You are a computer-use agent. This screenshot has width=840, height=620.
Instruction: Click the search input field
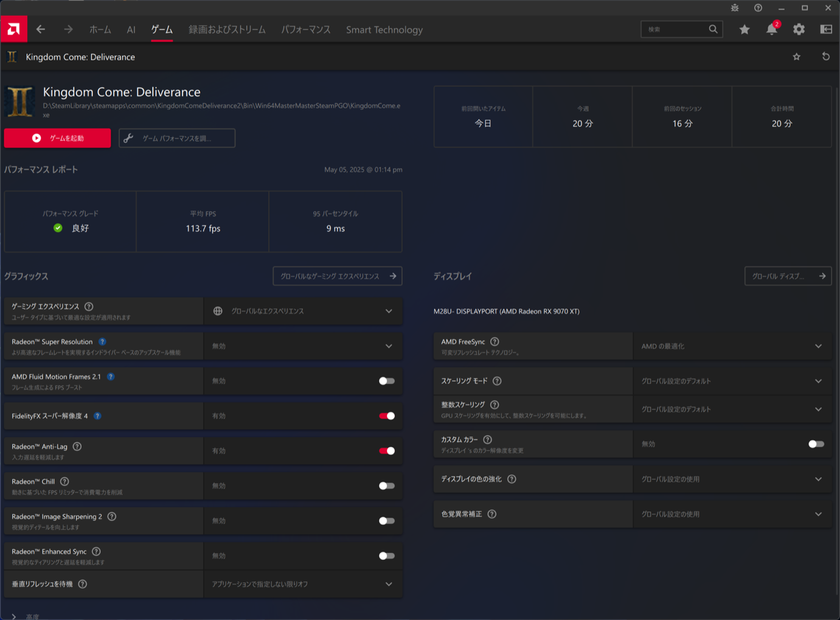[x=675, y=29]
